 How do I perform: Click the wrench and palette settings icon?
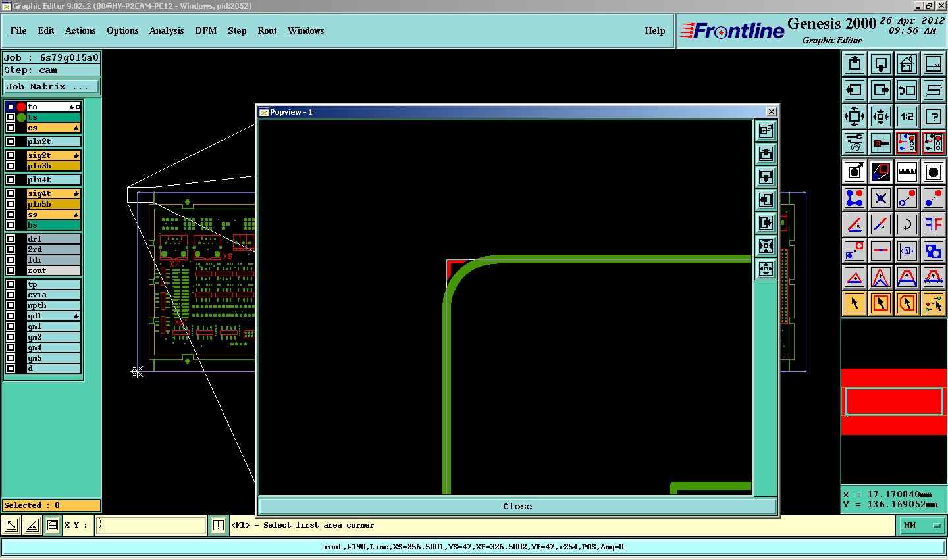(854, 143)
